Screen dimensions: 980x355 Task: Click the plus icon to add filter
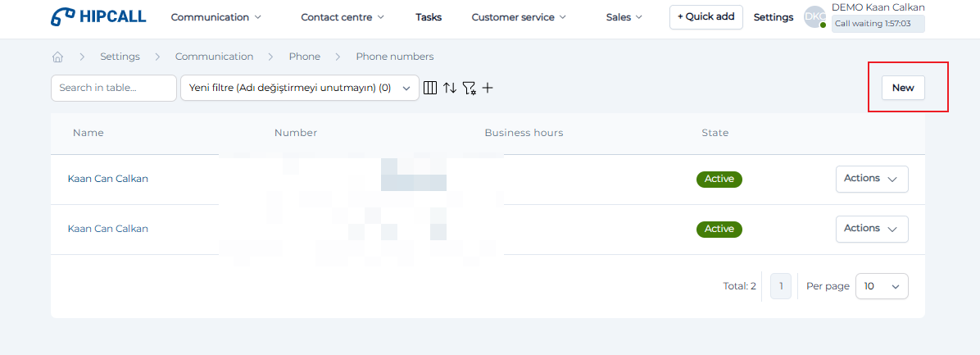pyautogui.click(x=488, y=88)
